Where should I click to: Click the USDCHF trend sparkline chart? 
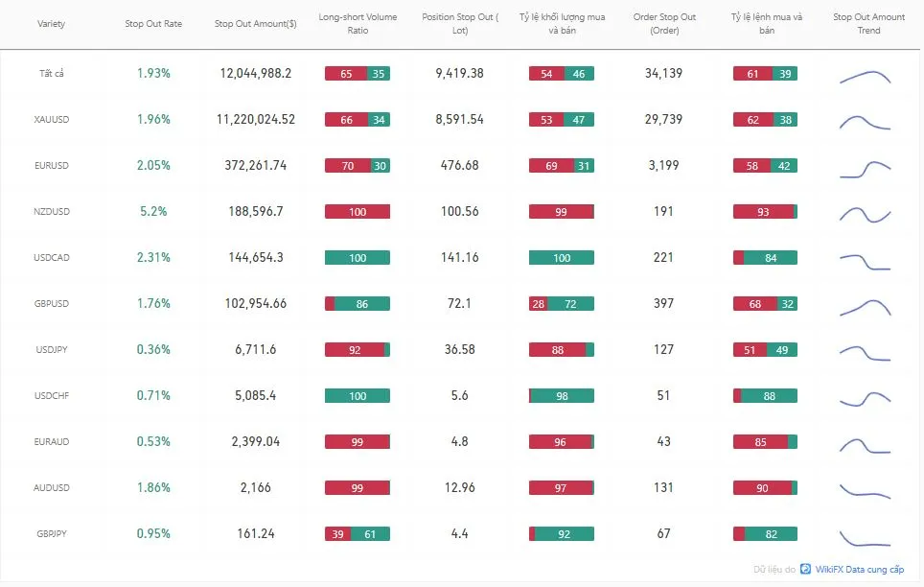click(x=866, y=399)
